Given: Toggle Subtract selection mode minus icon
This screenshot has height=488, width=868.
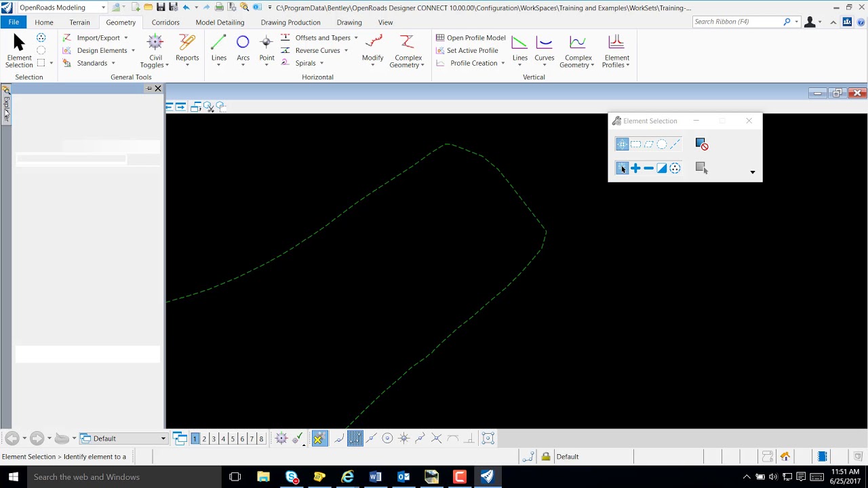Looking at the screenshot, I should pyautogui.click(x=648, y=168).
